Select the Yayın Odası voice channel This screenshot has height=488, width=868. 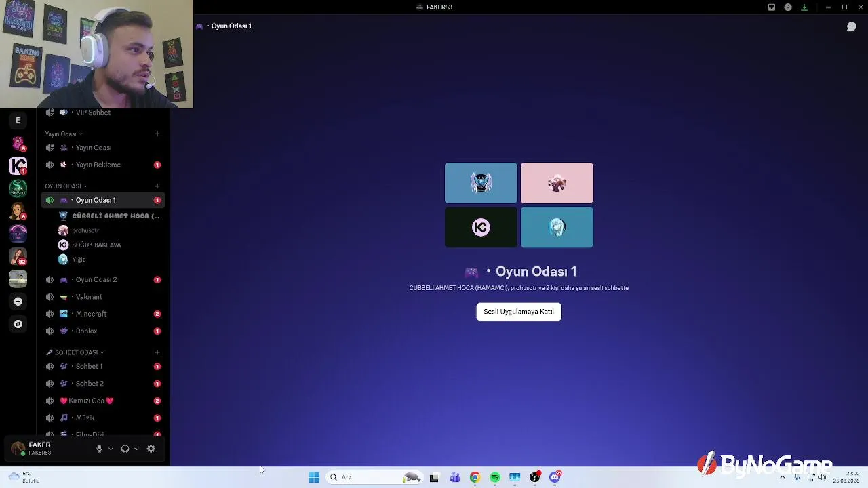point(102,148)
